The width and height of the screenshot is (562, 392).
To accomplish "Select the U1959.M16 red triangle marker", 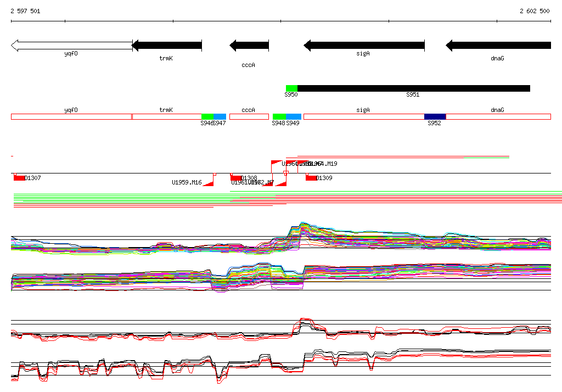I will [x=209, y=183].
